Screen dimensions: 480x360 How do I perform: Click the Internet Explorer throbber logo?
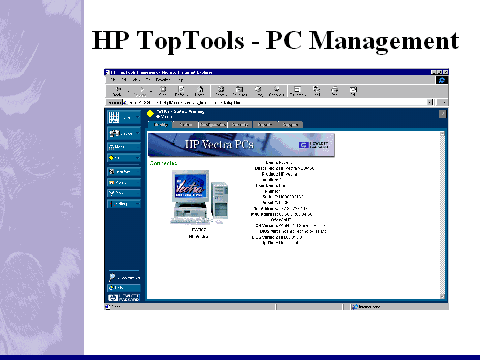pos(442,80)
